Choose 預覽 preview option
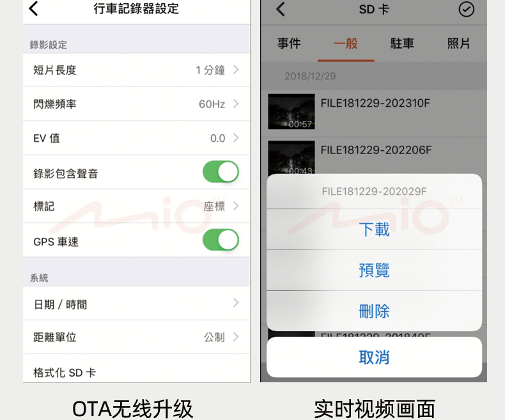This screenshot has width=505, height=420. click(374, 270)
